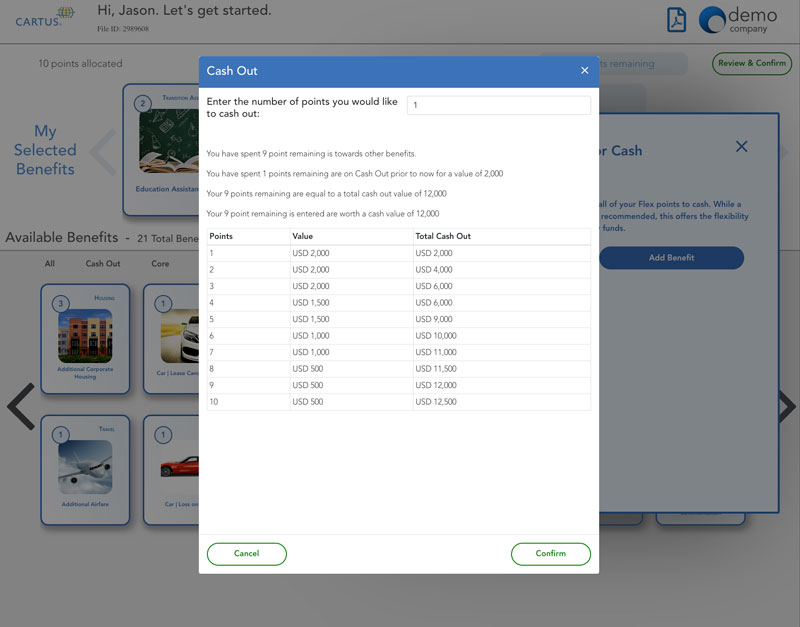Click the demo company logo
The width and height of the screenshot is (800, 627).
pos(737,20)
